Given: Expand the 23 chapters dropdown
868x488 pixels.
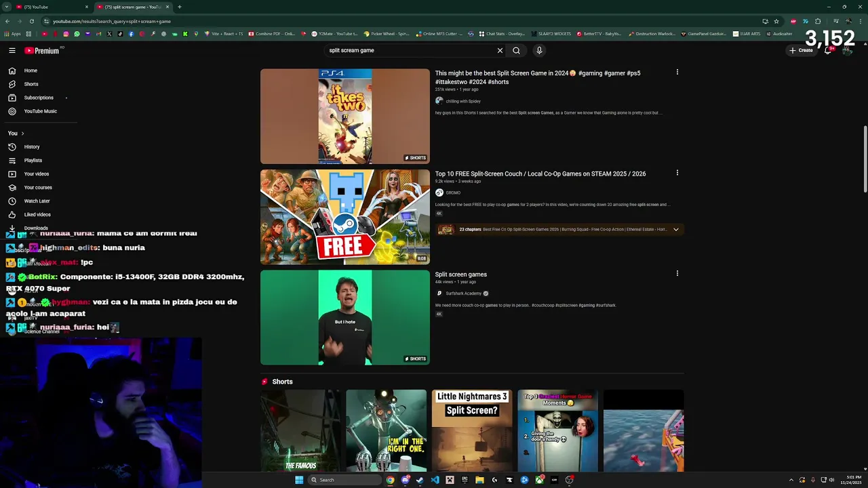Looking at the screenshot, I should (675, 230).
